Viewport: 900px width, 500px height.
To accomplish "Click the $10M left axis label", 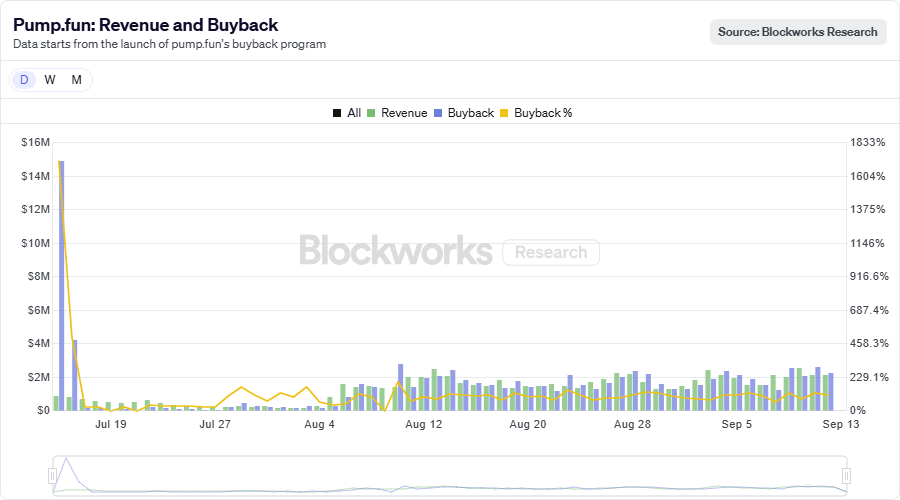I will (x=36, y=243).
